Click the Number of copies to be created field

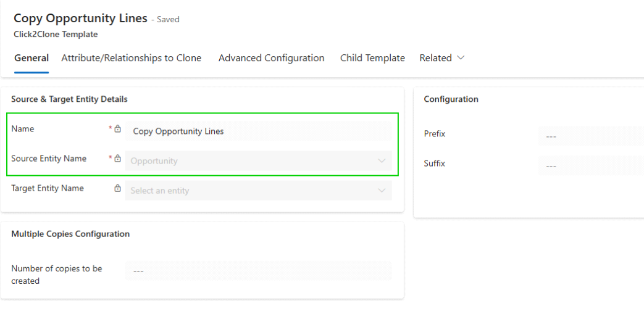(258, 271)
